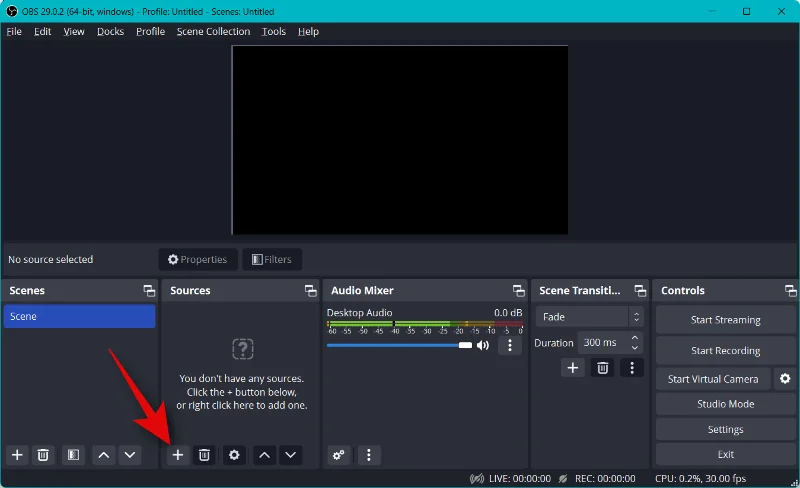Move scene up in Scenes panel
This screenshot has height=488, width=800.
pos(104,455)
